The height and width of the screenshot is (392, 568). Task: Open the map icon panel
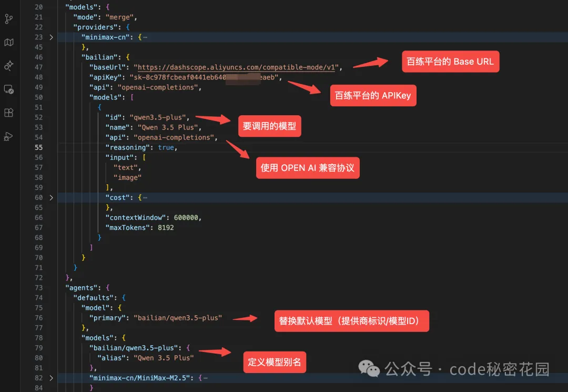[9, 43]
